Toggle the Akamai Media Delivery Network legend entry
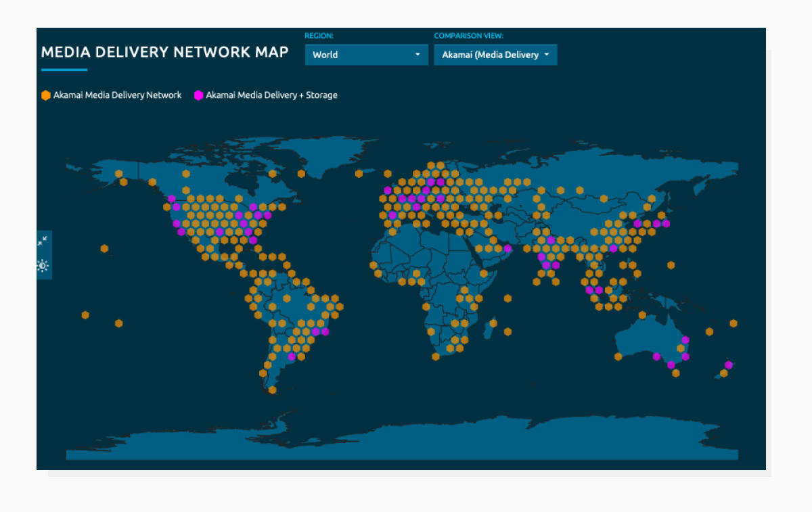This screenshot has width=812, height=512. 115,95
